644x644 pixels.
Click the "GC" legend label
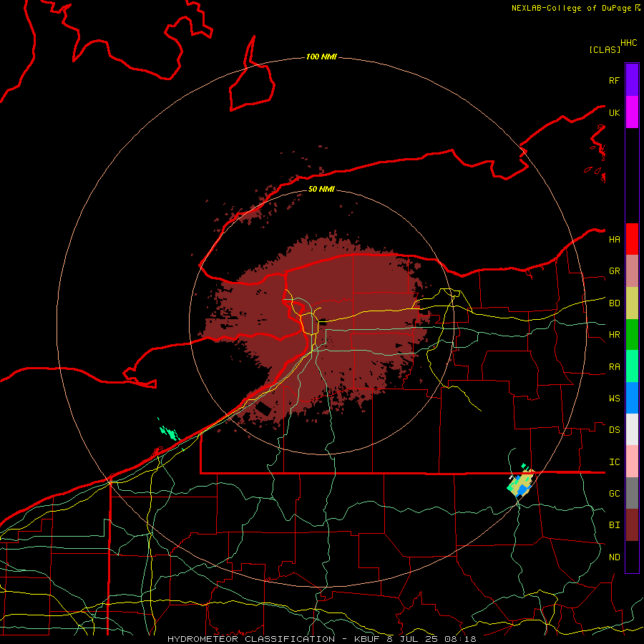point(614,494)
